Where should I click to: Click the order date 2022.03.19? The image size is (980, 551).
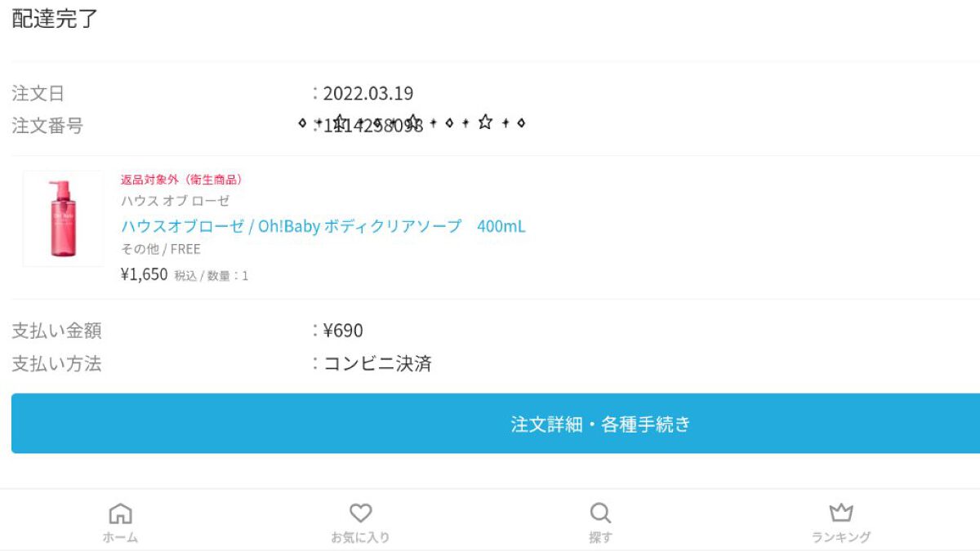point(368,93)
